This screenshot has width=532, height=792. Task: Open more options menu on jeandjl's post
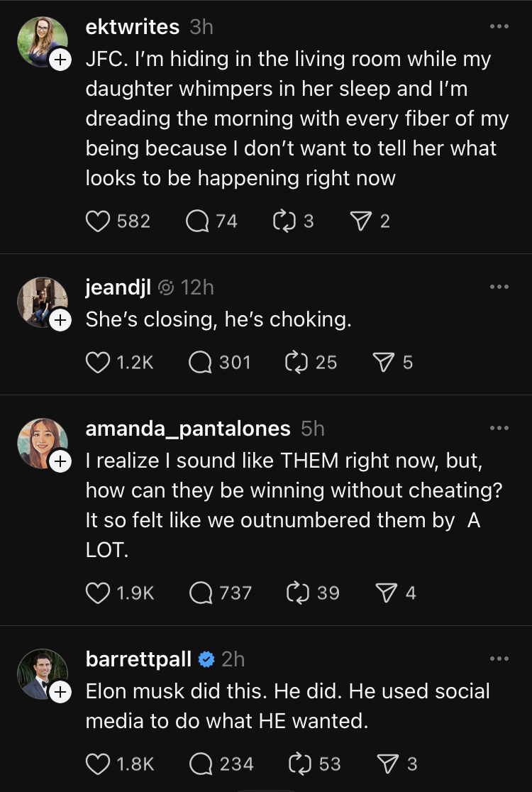499,287
